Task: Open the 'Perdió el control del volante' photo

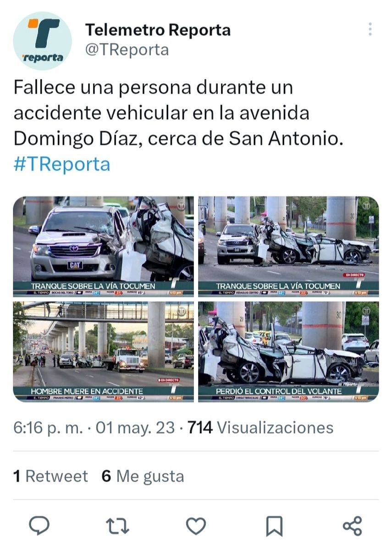Action: click(288, 352)
